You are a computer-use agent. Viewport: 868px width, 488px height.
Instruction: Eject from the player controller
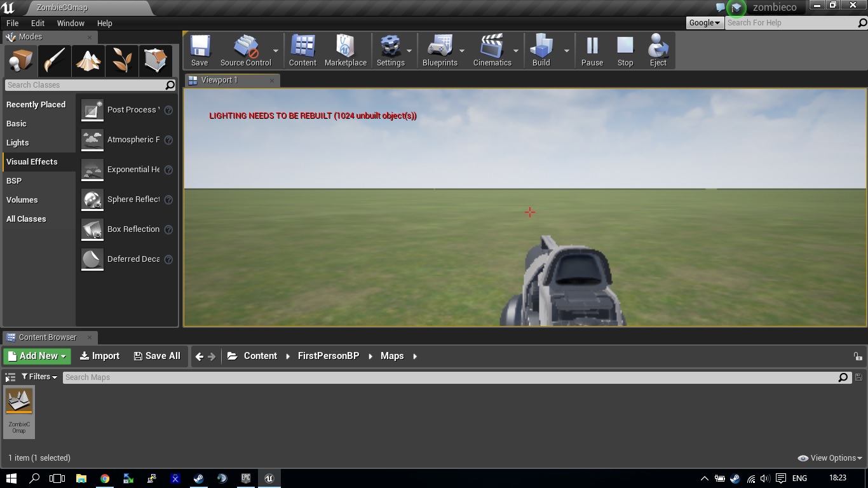(x=658, y=51)
